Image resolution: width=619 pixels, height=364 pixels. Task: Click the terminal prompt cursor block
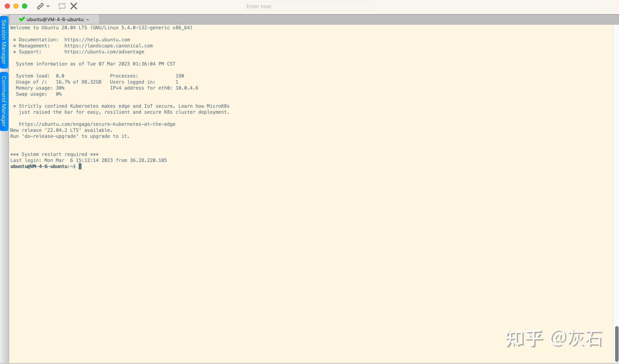(80, 166)
